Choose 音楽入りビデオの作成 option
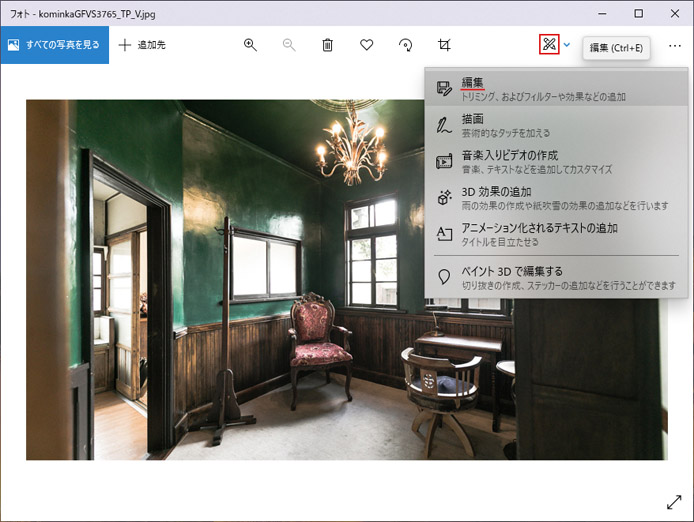The height and width of the screenshot is (522, 694). 556,162
